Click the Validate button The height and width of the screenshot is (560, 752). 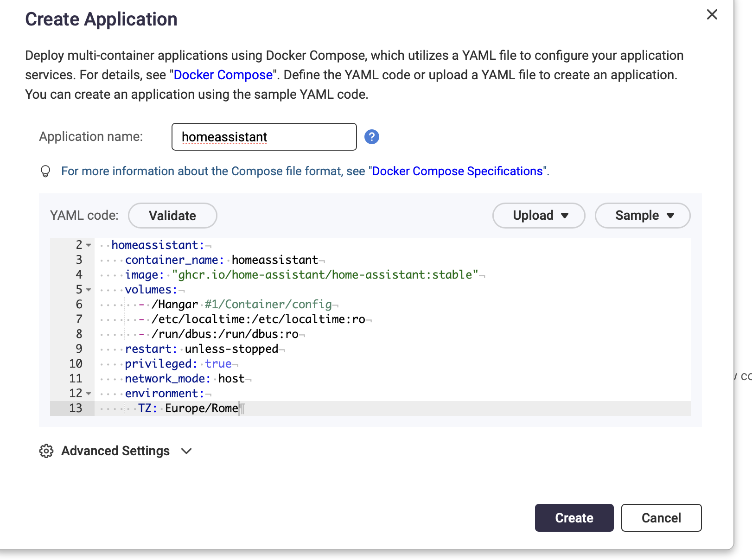[x=172, y=216]
